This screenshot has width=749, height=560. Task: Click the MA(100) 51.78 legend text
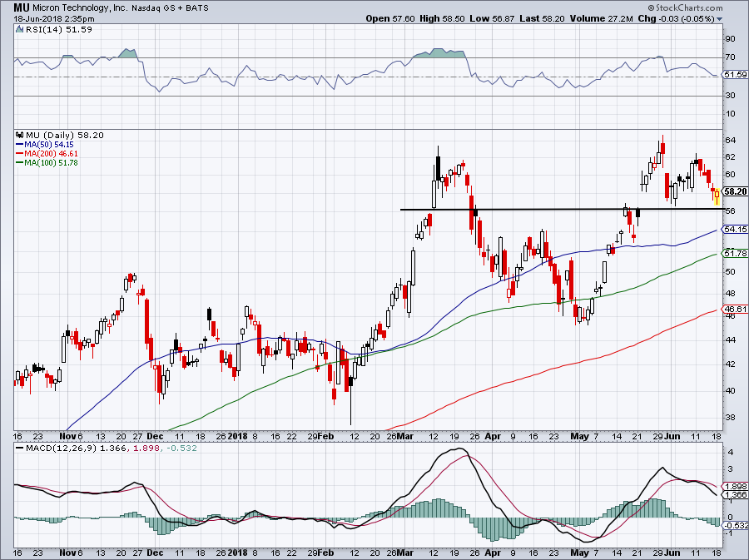(51, 163)
